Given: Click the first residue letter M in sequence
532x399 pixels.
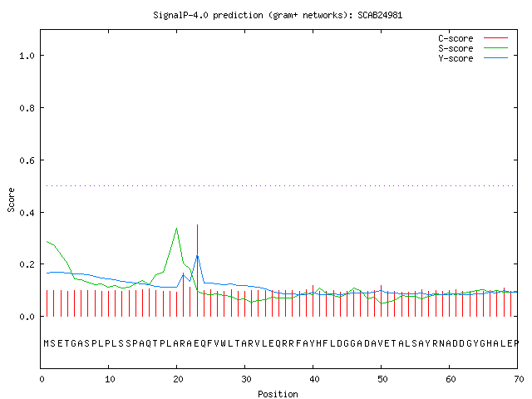Looking at the screenshot, I should click(47, 343).
